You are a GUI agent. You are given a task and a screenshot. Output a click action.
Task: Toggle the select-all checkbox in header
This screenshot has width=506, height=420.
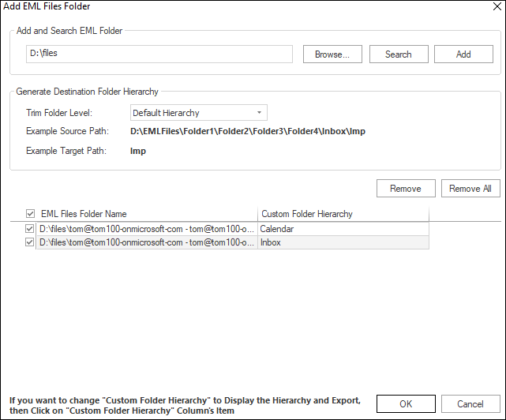click(x=30, y=214)
